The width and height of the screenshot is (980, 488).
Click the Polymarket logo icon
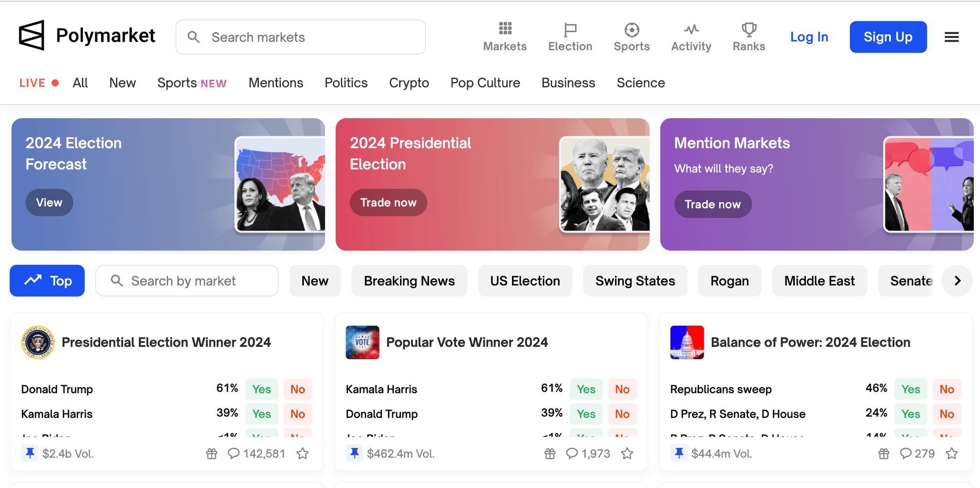pos(32,35)
